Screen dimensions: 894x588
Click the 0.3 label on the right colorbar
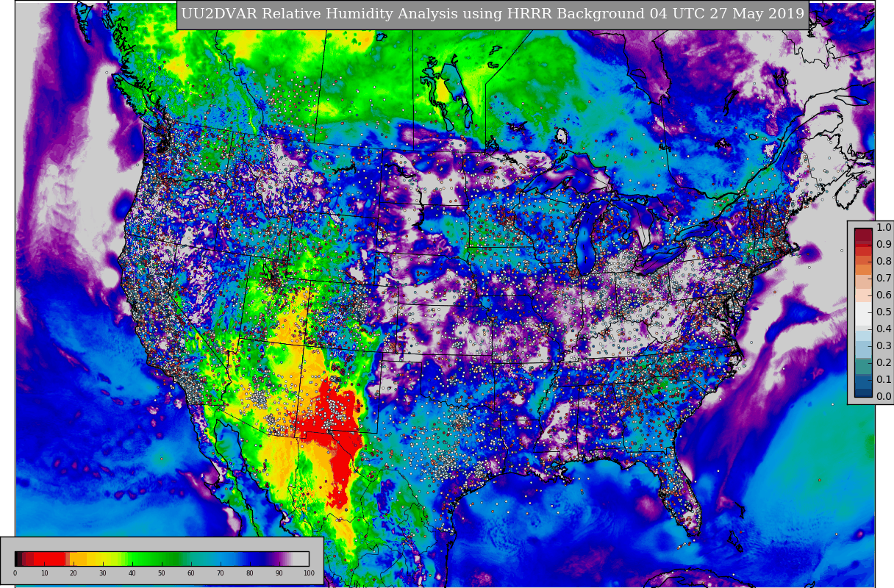[884, 345]
